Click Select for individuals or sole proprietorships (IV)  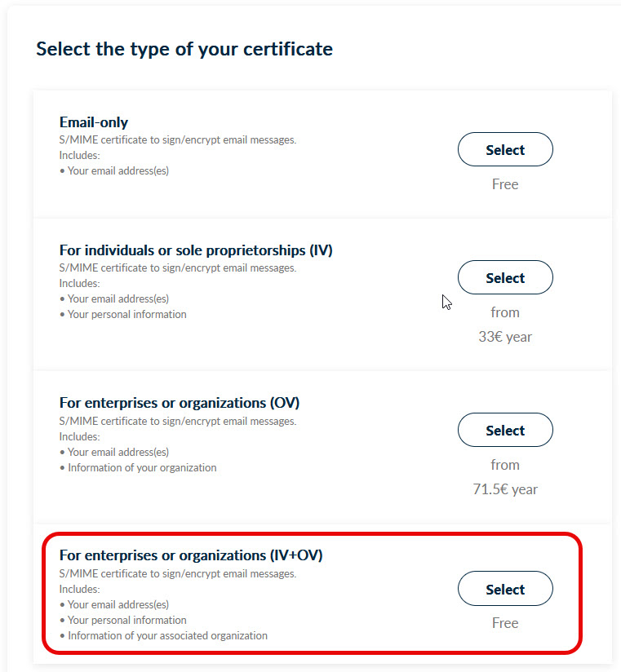tap(504, 277)
